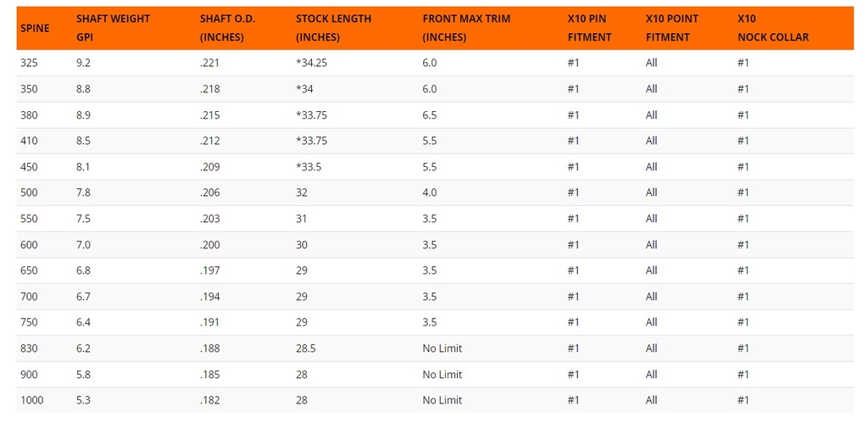Screen dimensions: 868x423
Task: Click the .215 shaft O.D. value
Action: (x=209, y=114)
